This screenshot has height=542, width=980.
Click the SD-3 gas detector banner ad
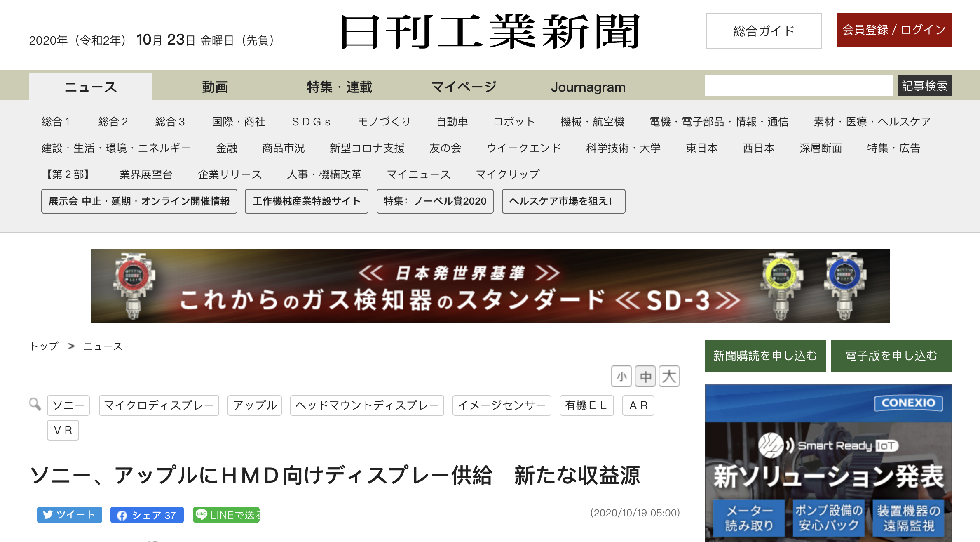[490, 286]
